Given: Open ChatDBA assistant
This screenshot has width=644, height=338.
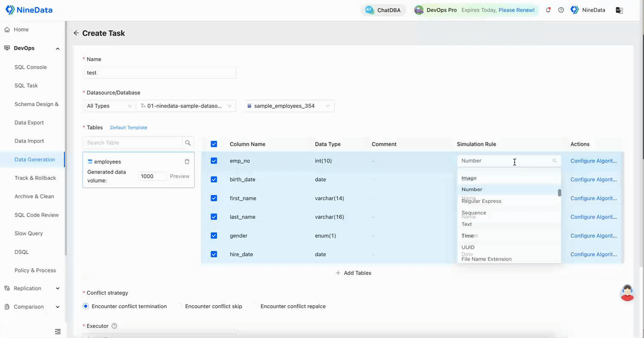Looking at the screenshot, I should [x=383, y=10].
